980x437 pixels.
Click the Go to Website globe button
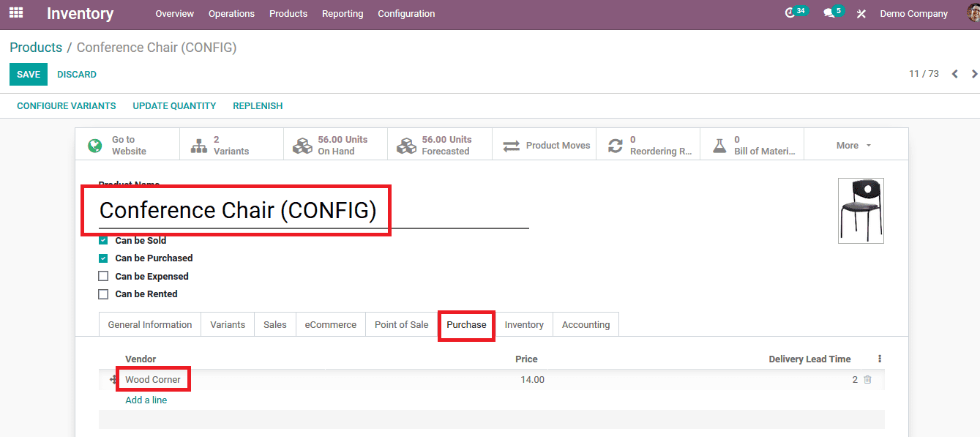(127, 145)
